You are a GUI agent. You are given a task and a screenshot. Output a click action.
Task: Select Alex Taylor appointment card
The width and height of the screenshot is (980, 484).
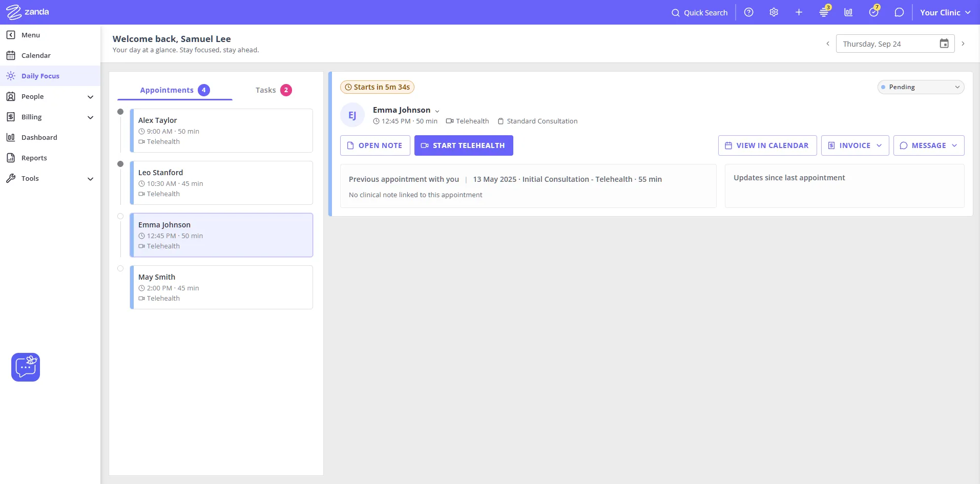[221, 131]
